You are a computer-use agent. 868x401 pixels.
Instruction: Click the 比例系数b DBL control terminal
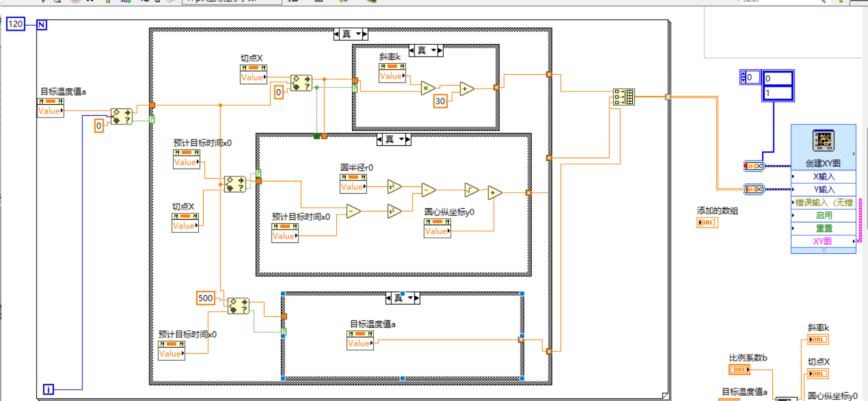pos(740,370)
